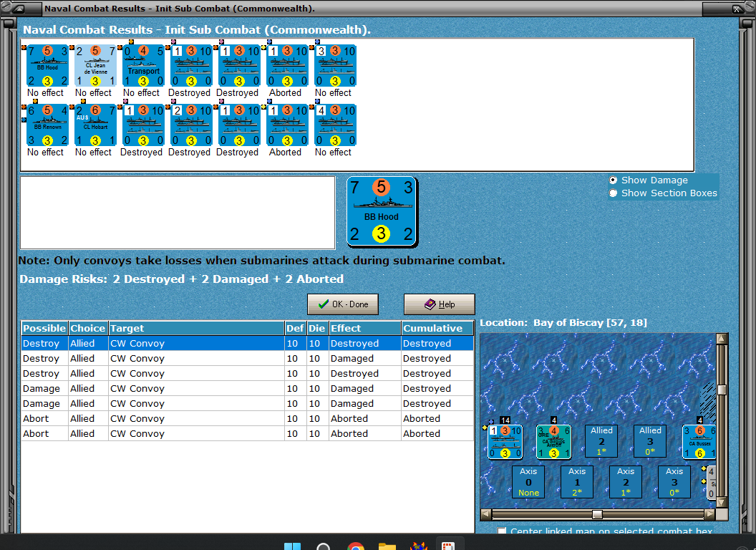This screenshot has width=756, height=550.
Task: Click the Target column header
Action: [x=196, y=328]
